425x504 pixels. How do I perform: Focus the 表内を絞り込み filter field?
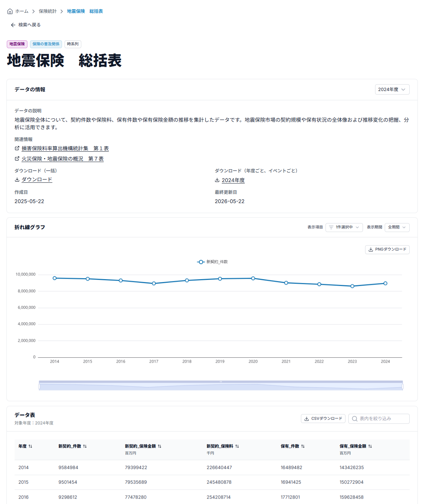379,419
